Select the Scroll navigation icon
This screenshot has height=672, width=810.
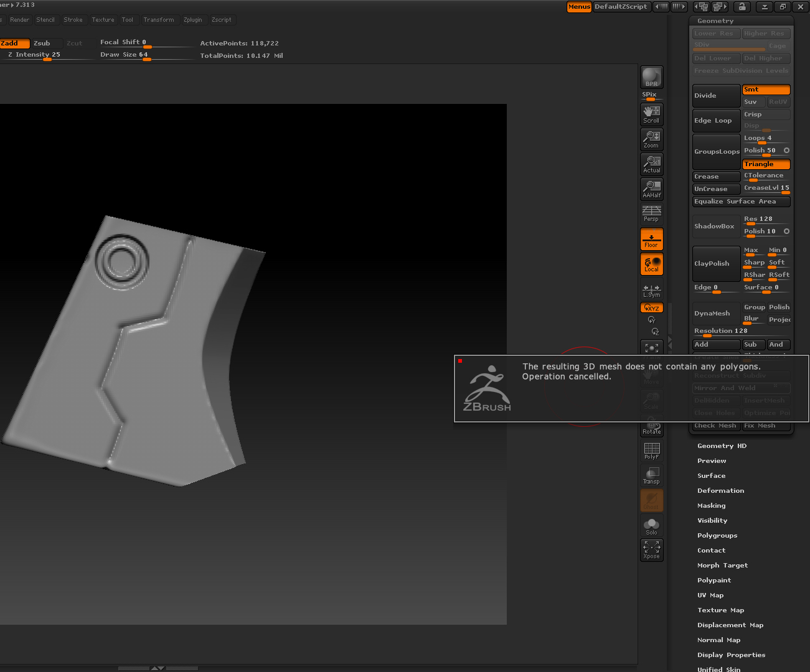(651, 114)
